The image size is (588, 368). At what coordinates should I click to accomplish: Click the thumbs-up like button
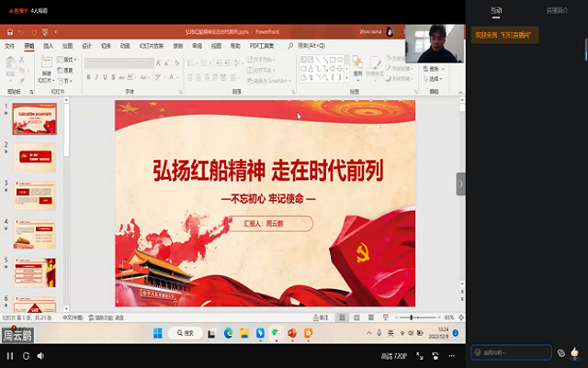point(574,352)
